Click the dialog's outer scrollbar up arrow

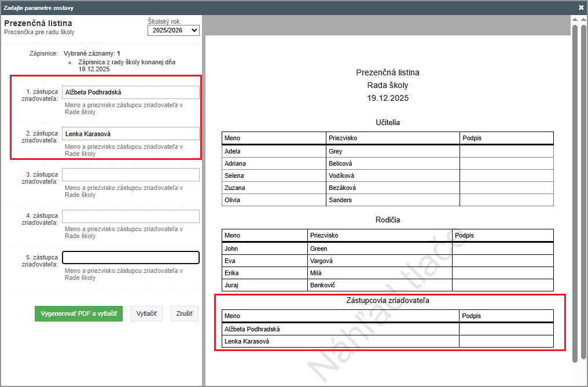click(584, 19)
